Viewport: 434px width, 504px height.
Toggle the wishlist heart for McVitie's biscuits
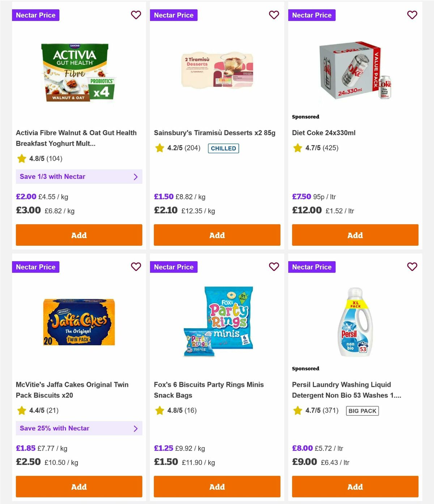(136, 267)
